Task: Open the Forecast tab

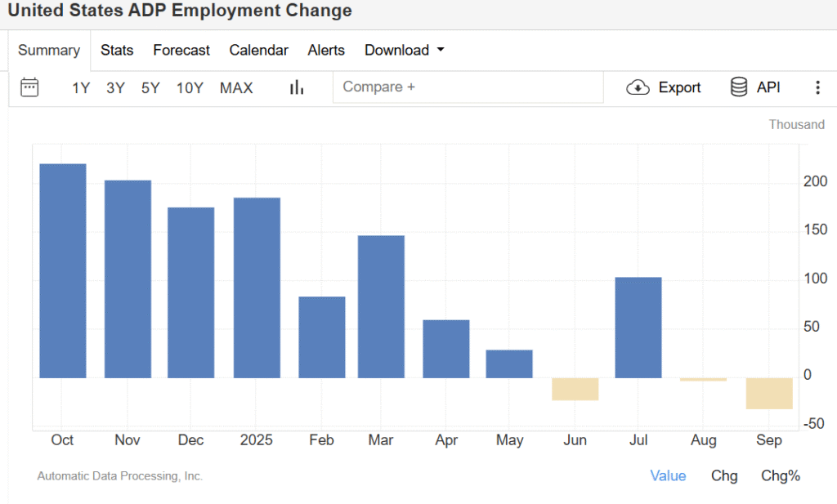Action: click(x=181, y=50)
